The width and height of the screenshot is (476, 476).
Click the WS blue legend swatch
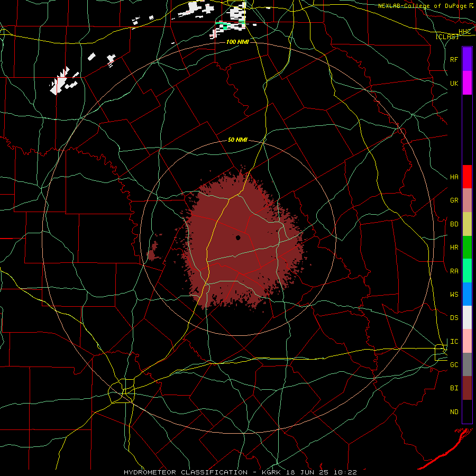(467, 294)
